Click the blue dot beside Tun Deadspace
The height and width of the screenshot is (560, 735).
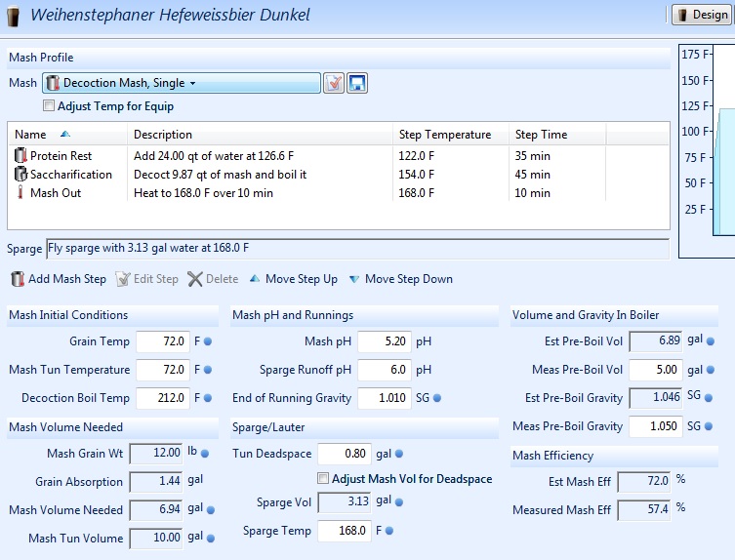click(x=399, y=454)
